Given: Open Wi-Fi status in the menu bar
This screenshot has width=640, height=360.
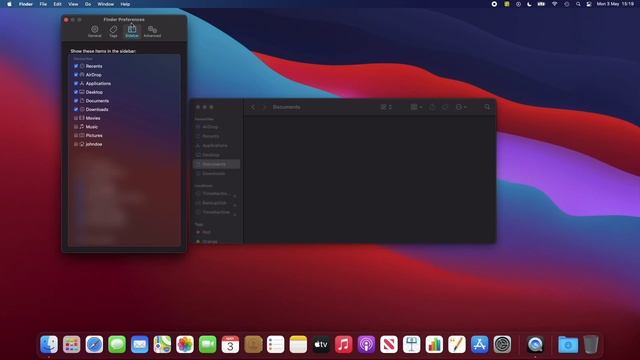Looking at the screenshot, I should [554, 4].
